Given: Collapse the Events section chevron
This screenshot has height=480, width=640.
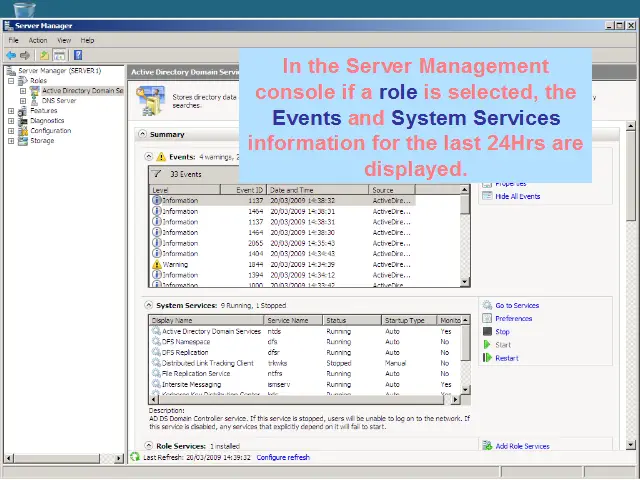Looking at the screenshot, I should pos(149,156).
